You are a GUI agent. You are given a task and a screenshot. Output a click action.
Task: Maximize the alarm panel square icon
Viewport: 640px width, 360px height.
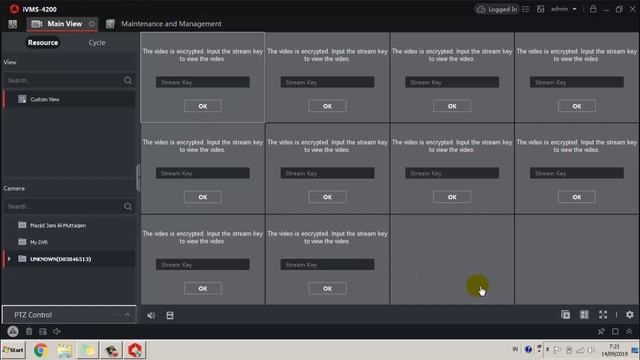615,331
